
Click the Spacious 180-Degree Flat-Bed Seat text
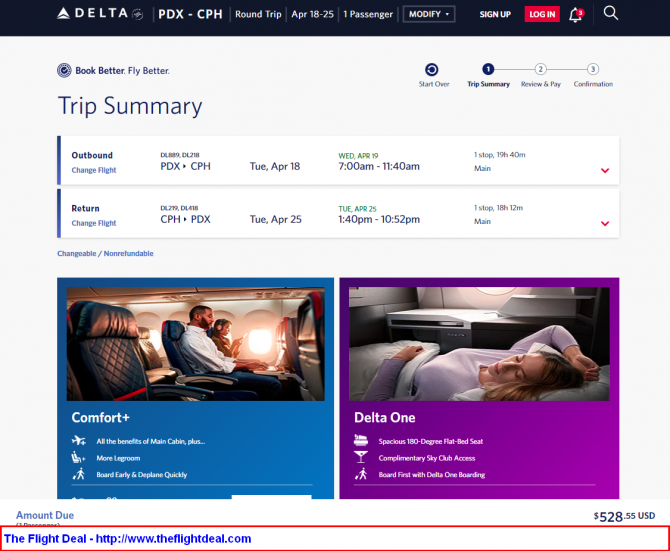431,441
